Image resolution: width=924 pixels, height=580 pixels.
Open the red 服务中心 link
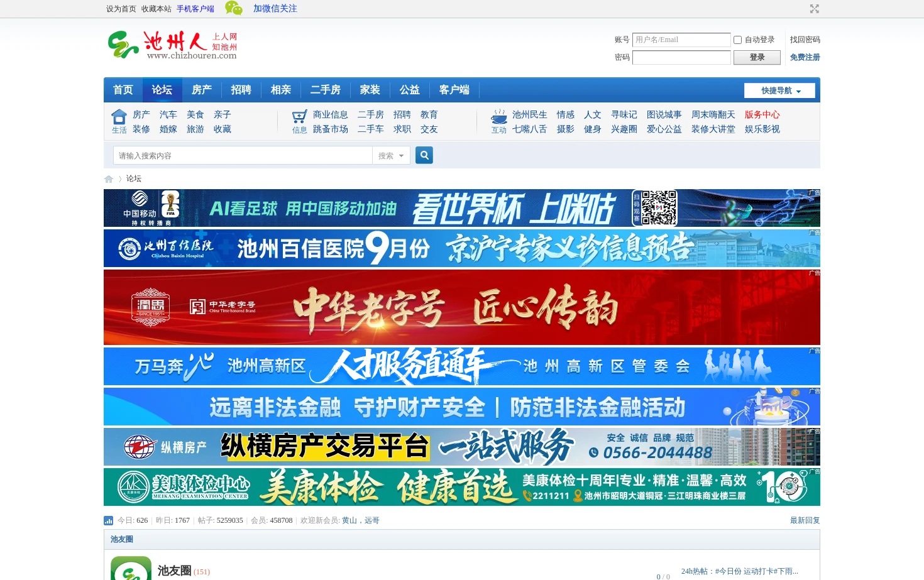click(762, 114)
